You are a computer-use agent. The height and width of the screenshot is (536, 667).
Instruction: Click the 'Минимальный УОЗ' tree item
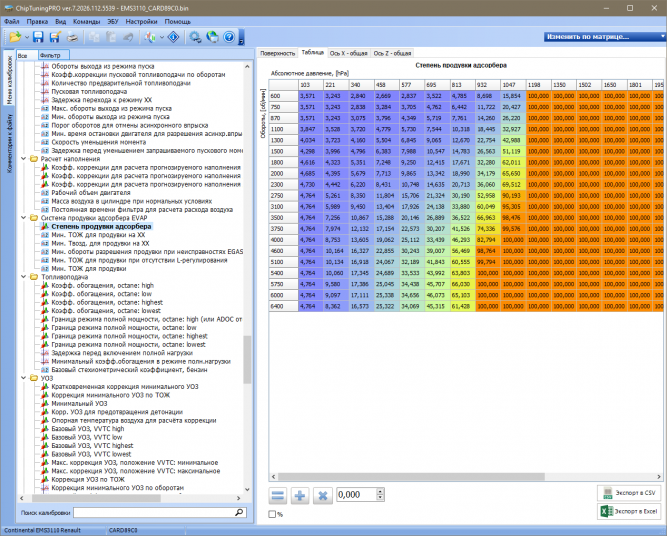(79, 403)
